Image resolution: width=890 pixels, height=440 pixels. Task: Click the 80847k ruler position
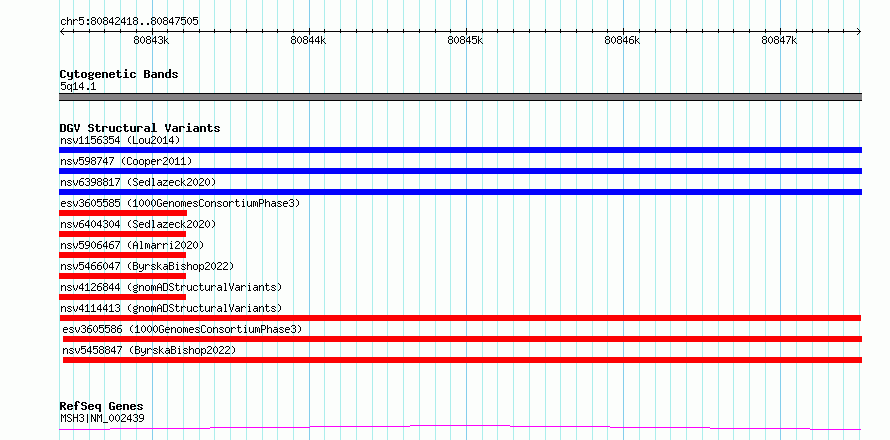(x=779, y=40)
